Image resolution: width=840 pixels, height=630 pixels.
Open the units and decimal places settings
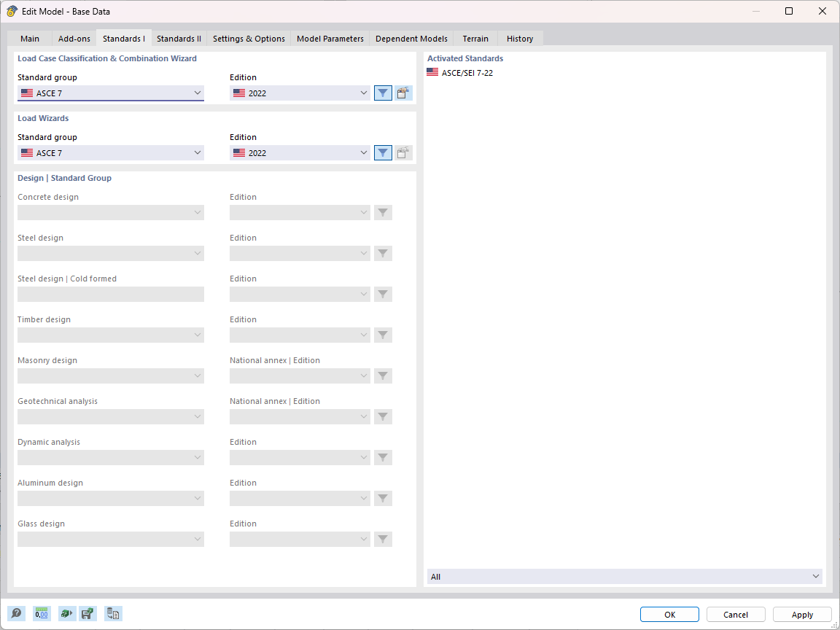tap(42, 613)
